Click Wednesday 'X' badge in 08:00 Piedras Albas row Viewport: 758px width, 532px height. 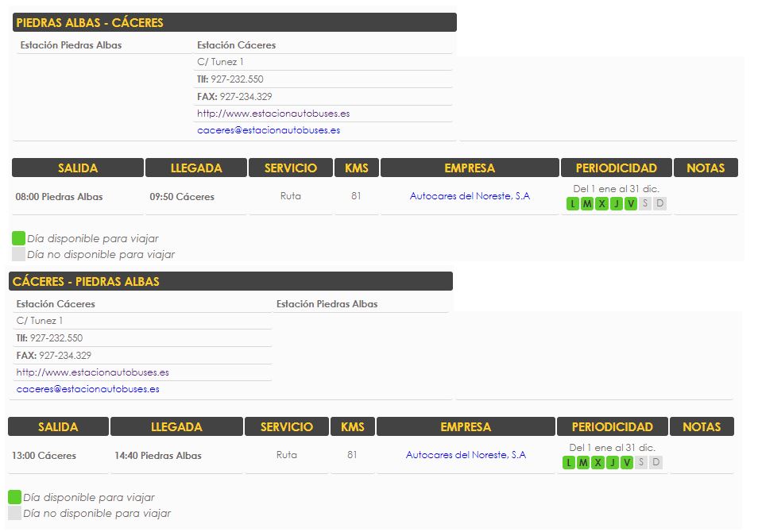click(x=601, y=204)
